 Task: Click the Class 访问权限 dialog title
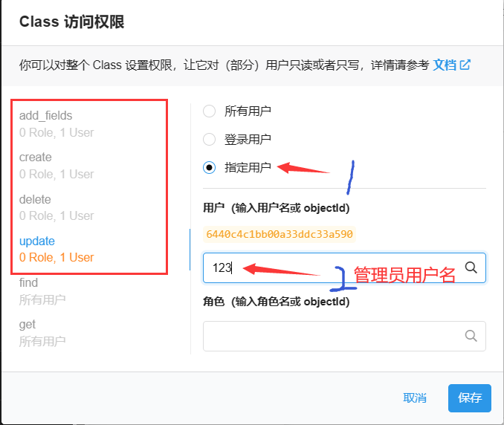point(71,22)
